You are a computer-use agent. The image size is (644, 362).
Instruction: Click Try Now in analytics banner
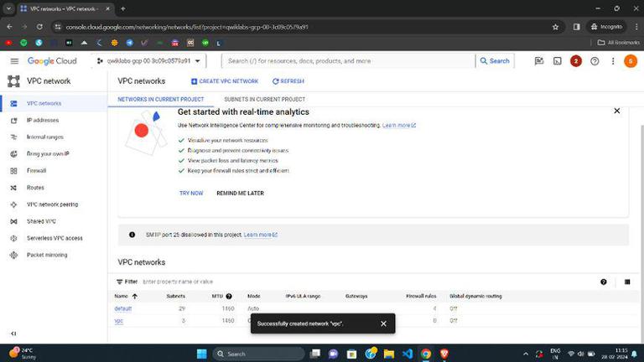click(x=191, y=193)
